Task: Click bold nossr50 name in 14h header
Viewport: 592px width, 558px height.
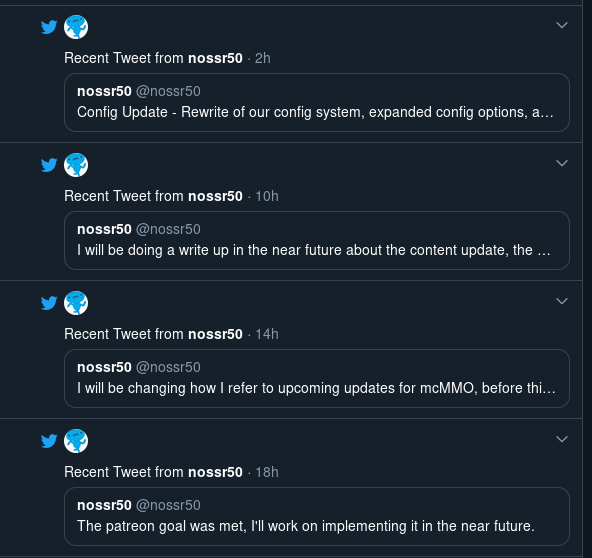Action: pos(215,334)
